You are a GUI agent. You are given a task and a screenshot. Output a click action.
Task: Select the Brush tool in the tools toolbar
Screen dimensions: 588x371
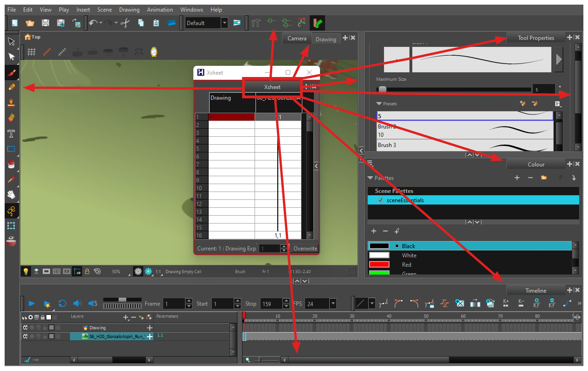(12, 72)
